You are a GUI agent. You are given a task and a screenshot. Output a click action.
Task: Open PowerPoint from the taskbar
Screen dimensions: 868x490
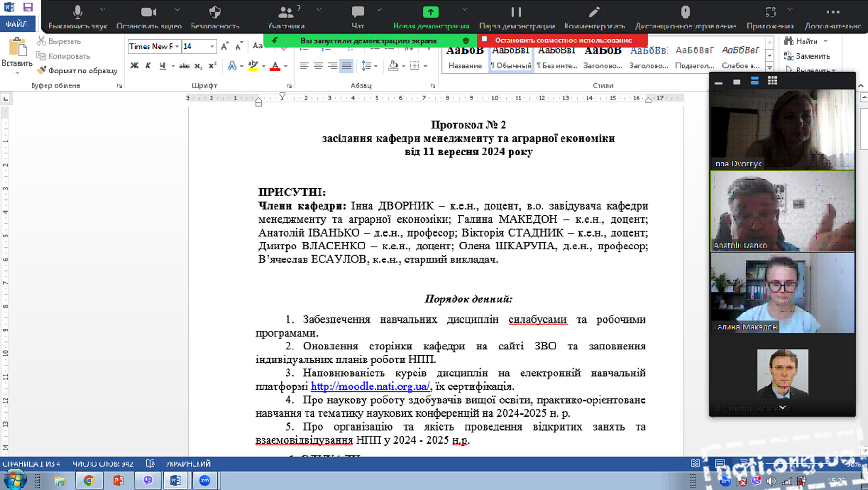[118, 480]
